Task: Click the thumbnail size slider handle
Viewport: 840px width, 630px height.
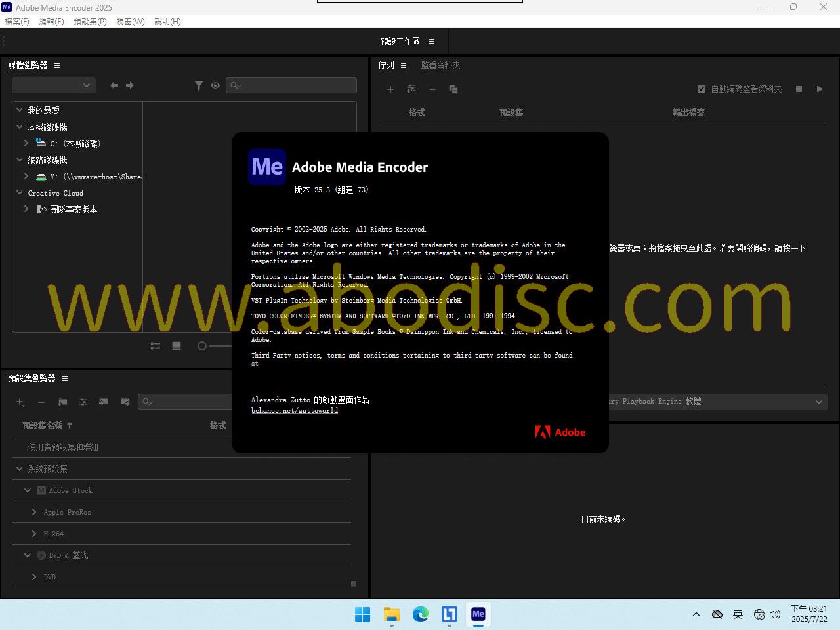Action: [x=202, y=346]
